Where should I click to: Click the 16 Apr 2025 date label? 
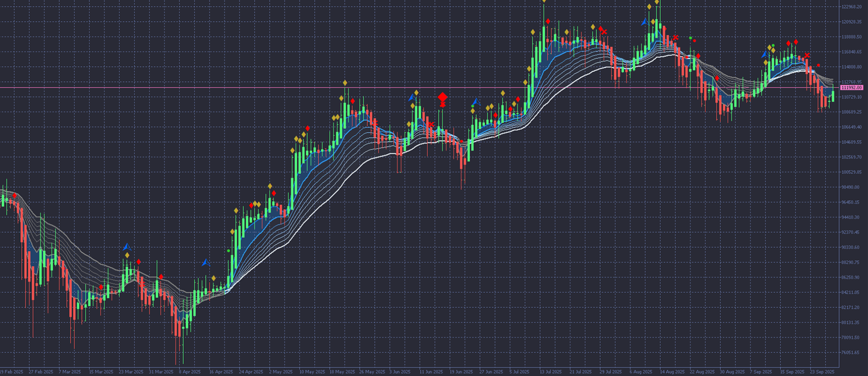tap(221, 372)
